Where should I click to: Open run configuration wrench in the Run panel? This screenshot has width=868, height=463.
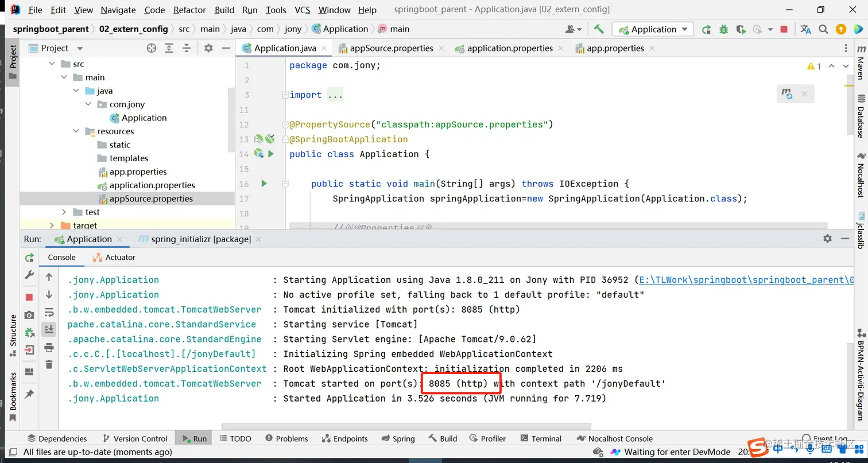click(29, 276)
